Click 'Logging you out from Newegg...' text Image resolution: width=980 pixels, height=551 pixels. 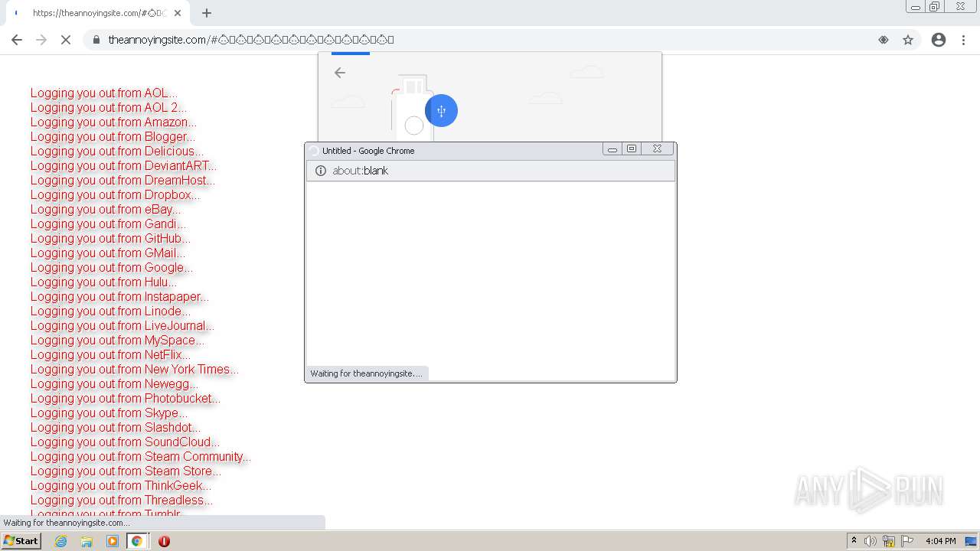click(114, 384)
